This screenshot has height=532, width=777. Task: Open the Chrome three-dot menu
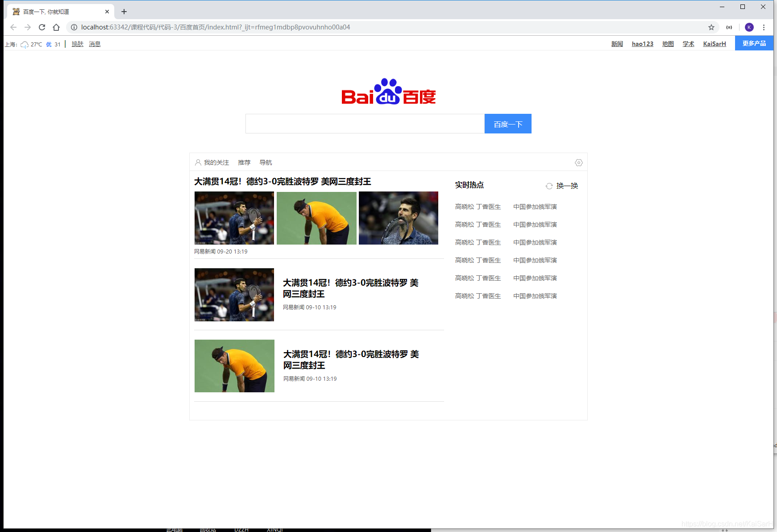(764, 27)
